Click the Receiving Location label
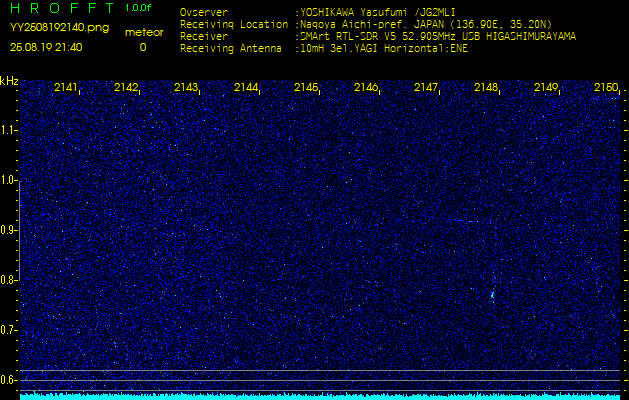The height and width of the screenshot is (400, 629). [234, 24]
